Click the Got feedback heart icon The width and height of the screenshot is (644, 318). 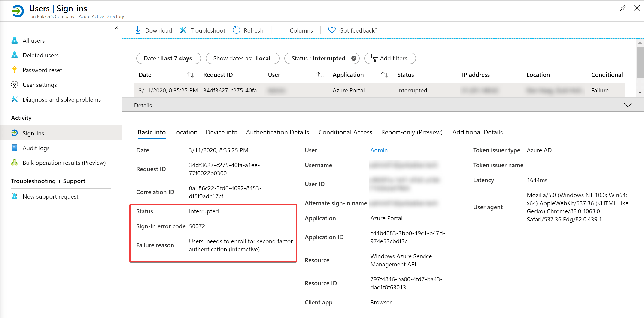[x=332, y=30]
